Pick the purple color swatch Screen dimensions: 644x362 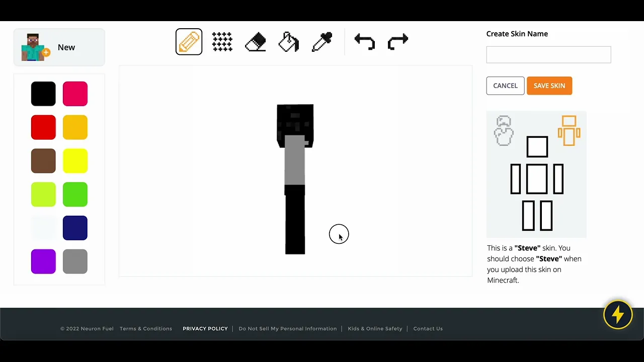[x=43, y=261]
